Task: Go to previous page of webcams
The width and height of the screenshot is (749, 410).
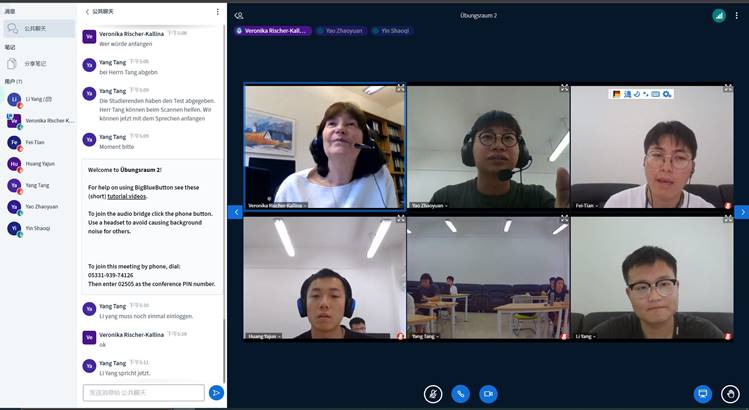Action: point(236,212)
